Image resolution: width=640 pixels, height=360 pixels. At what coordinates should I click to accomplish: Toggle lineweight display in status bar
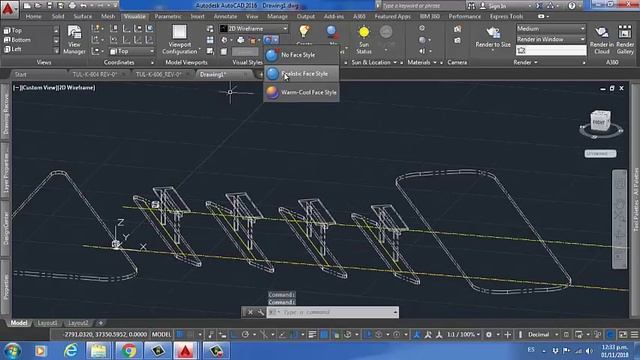pyautogui.click(x=312, y=335)
